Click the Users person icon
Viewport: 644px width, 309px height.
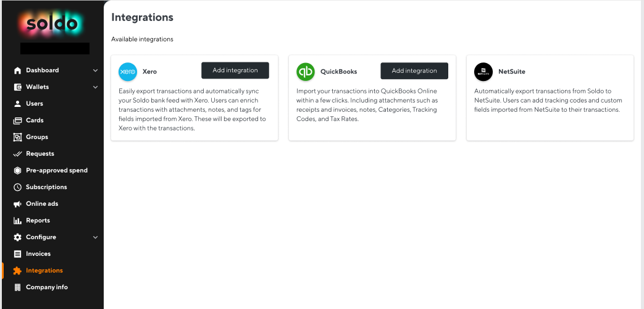point(17,104)
